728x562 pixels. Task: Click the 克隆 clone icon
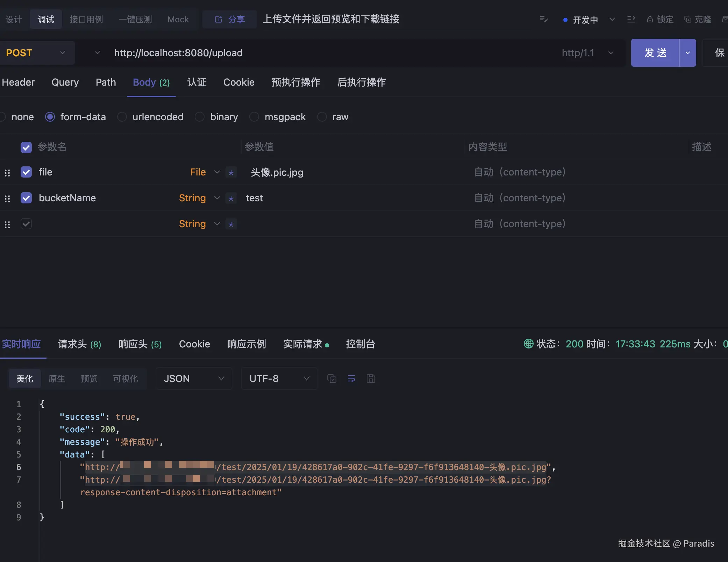coord(687,19)
